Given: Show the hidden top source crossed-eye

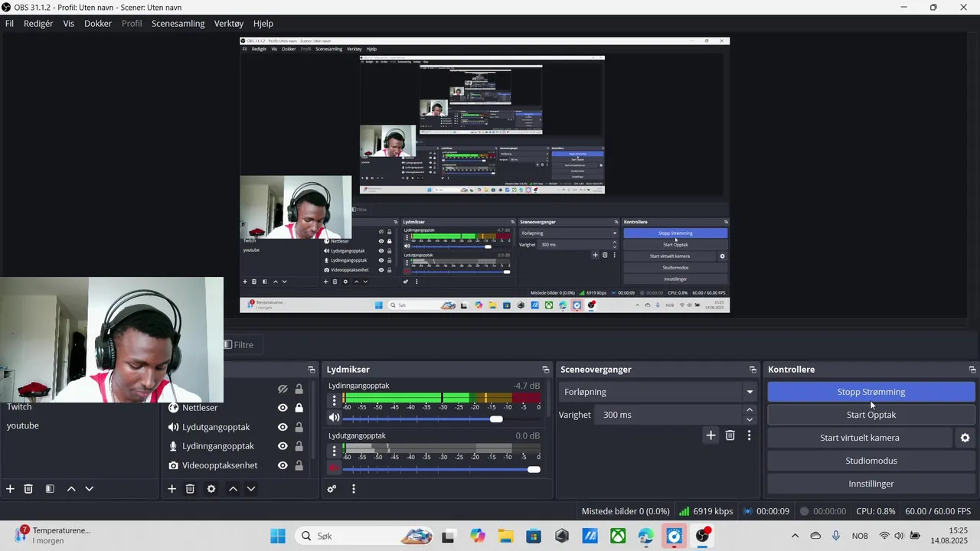Looking at the screenshot, I should click(x=283, y=389).
